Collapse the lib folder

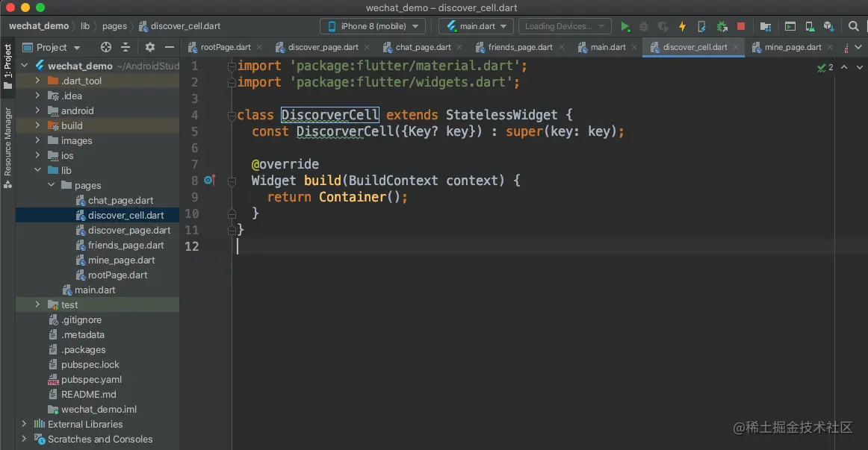pos(37,170)
